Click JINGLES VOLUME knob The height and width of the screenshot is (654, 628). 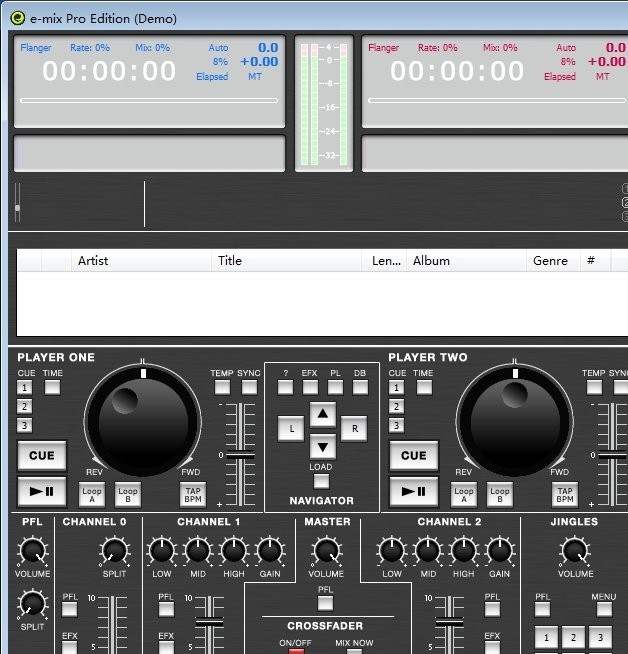(575, 551)
